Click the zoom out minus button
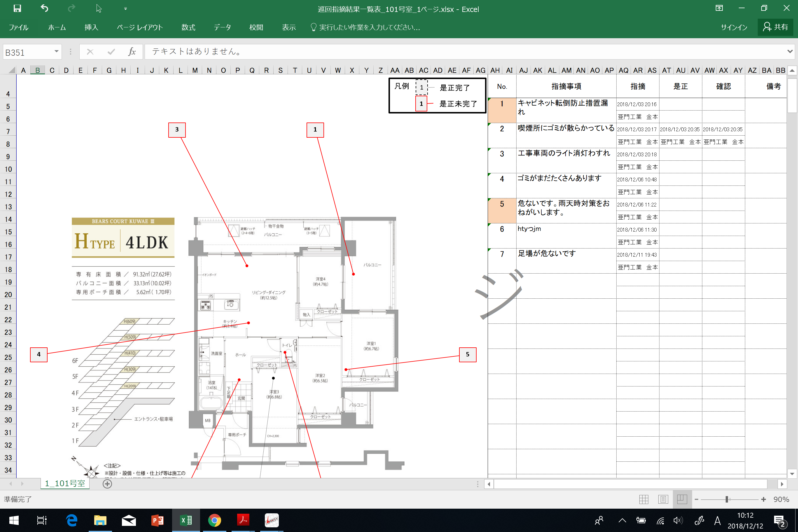Viewport: 798px width, 532px height. pos(696,499)
